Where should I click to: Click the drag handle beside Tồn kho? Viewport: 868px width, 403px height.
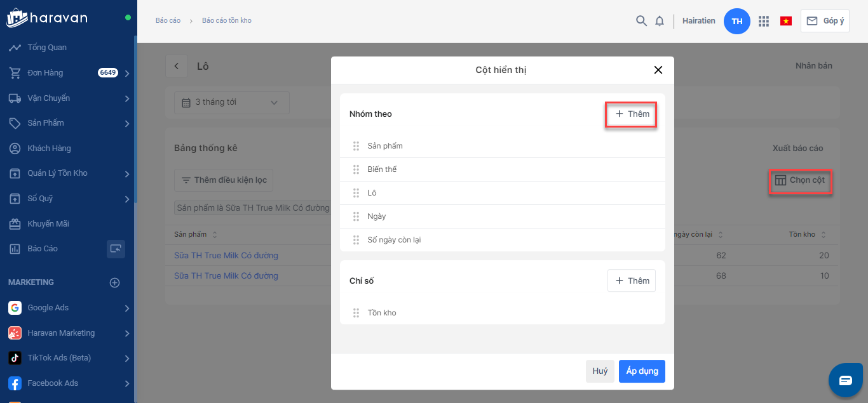(356, 313)
